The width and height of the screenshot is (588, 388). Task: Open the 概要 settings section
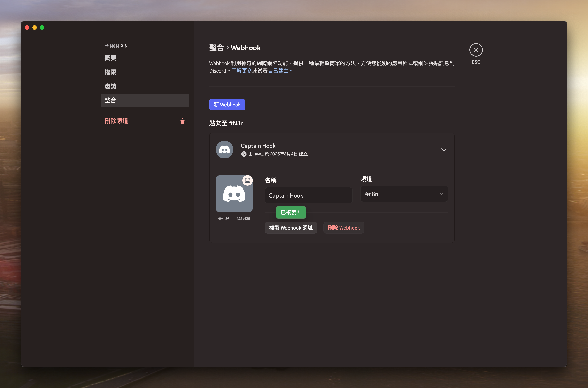point(110,58)
